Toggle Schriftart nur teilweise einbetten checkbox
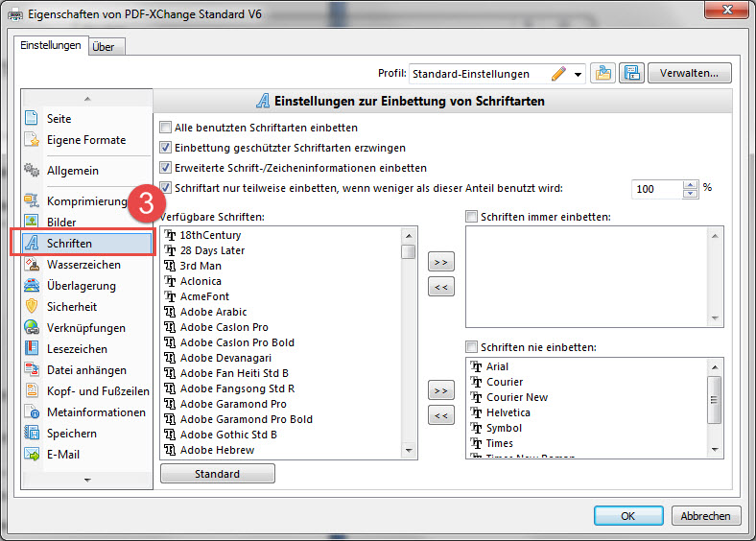Viewport: 756px width, 541px height. point(165,188)
